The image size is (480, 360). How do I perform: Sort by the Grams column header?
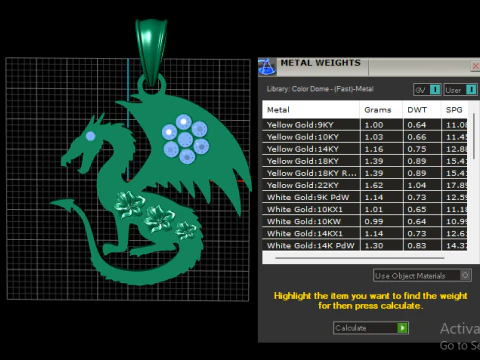pyautogui.click(x=381, y=110)
